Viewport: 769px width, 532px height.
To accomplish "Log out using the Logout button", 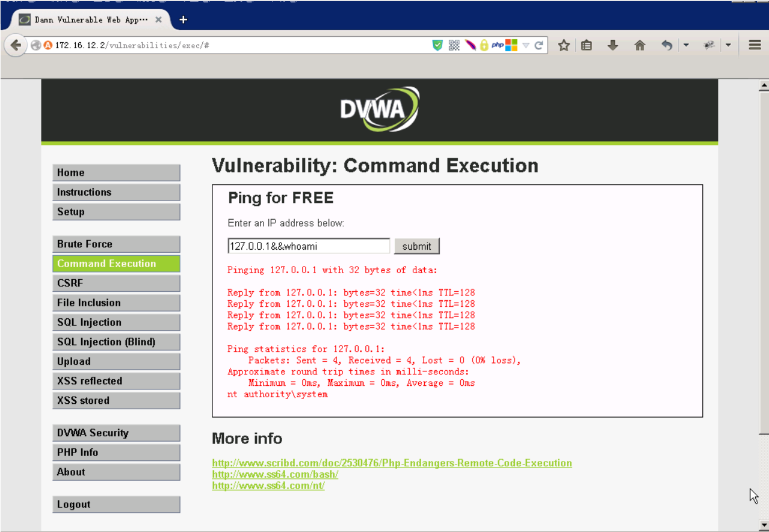I will [x=116, y=505].
